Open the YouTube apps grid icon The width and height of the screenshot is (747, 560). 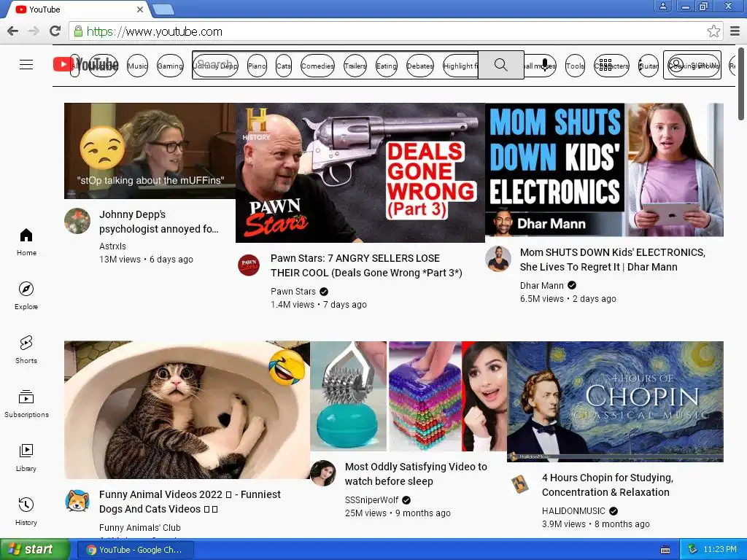pyautogui.click(x=605, y=65)
